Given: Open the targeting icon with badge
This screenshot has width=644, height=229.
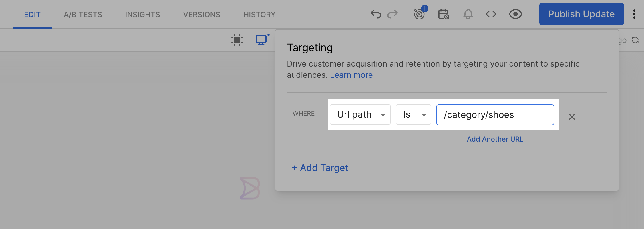Looking at the screenshot, I should click(420, 13).
